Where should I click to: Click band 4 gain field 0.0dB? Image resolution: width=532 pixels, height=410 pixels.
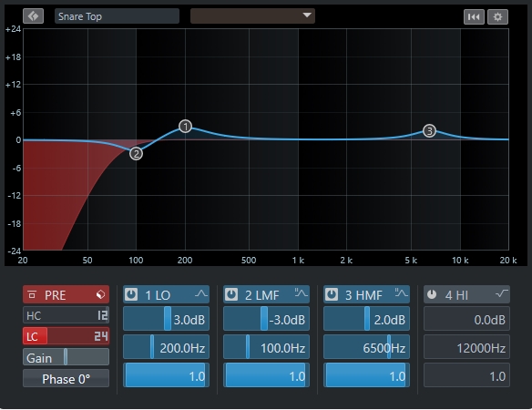466,319
